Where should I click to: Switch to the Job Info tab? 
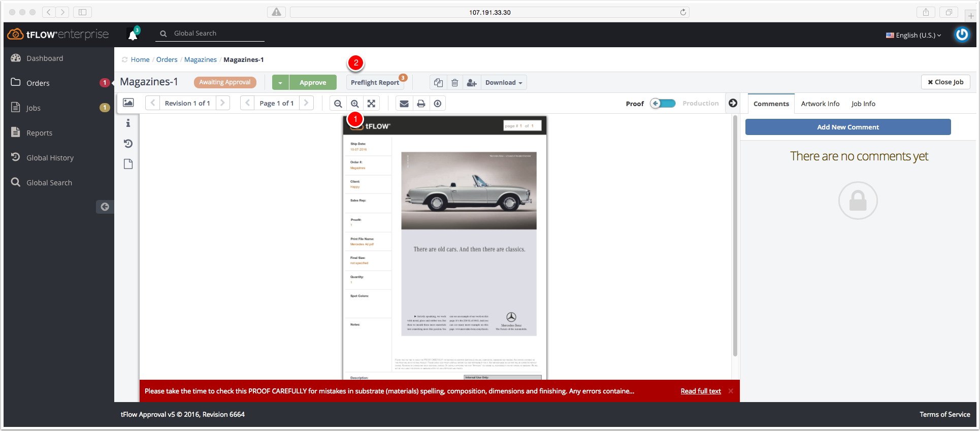[863, 104]
